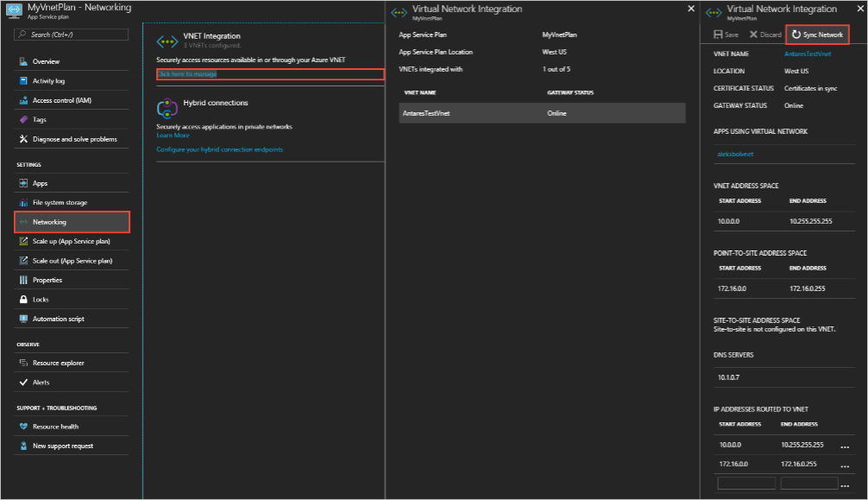Click the Locks padlock icon

(x=23, y=300)
